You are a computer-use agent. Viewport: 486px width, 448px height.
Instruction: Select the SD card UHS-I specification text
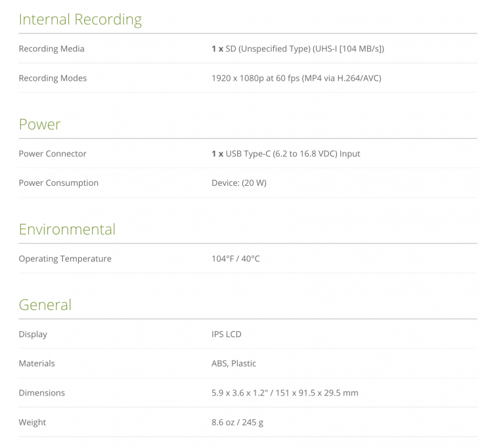point(298,49)
